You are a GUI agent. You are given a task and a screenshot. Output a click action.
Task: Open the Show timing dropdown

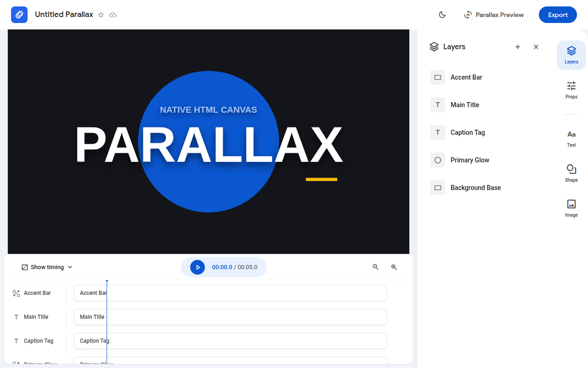coord(47,267)
